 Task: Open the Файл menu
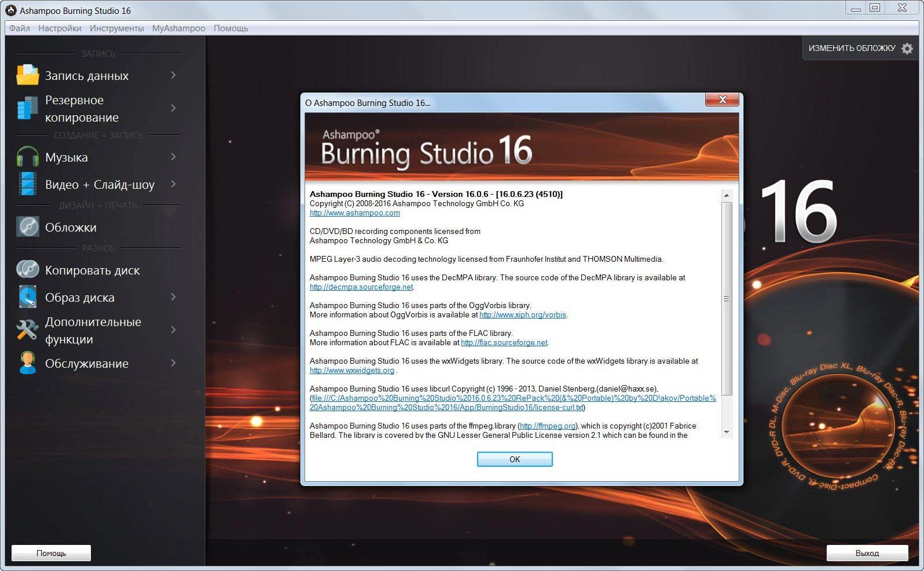click(20, 28)
